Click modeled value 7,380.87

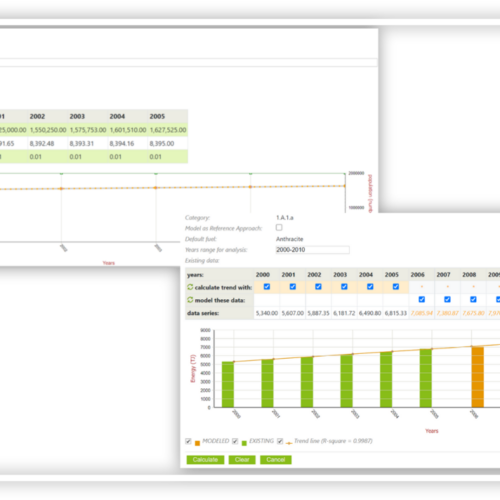click(x=447, y=313)
